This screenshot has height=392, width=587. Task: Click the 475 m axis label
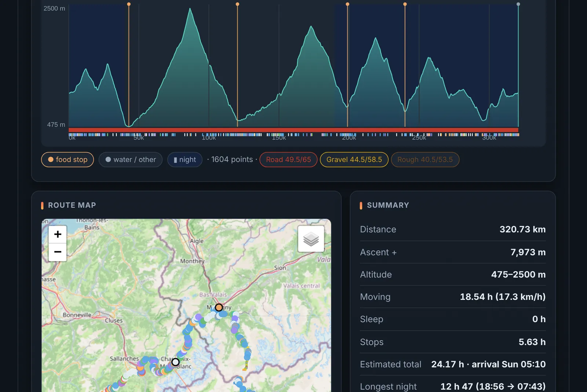56,125
